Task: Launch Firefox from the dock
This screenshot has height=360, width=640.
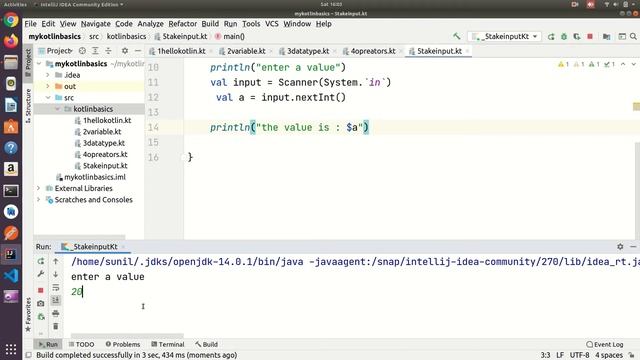Action: (11, 41)
